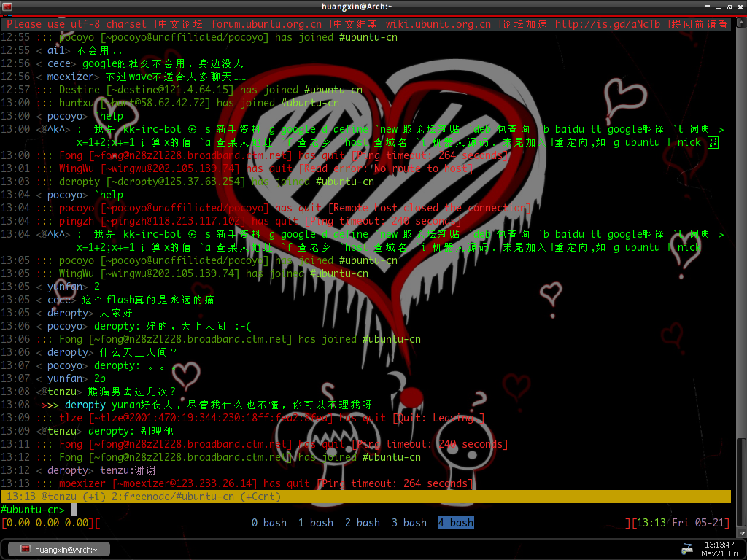The image size is (747, 560).
Task: Click the line "Destine has joined #ubuntu-cn"
Action: pyautogui.click(x=182, y=90)
